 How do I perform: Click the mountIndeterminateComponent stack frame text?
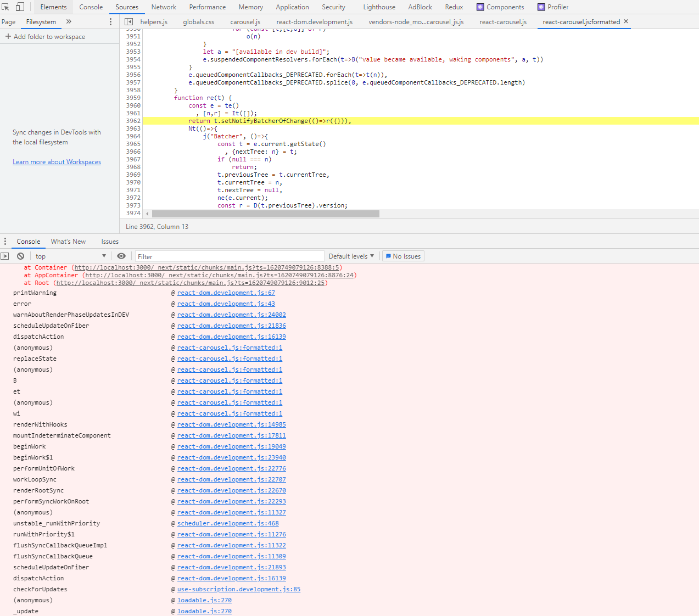pos(62,435)
